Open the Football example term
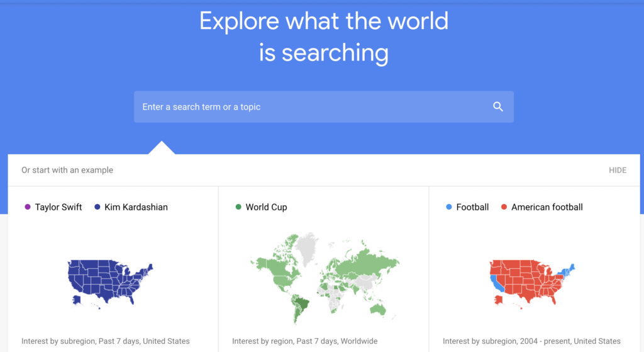The width and height of the screenshot is (644, 352). point(472,207)
